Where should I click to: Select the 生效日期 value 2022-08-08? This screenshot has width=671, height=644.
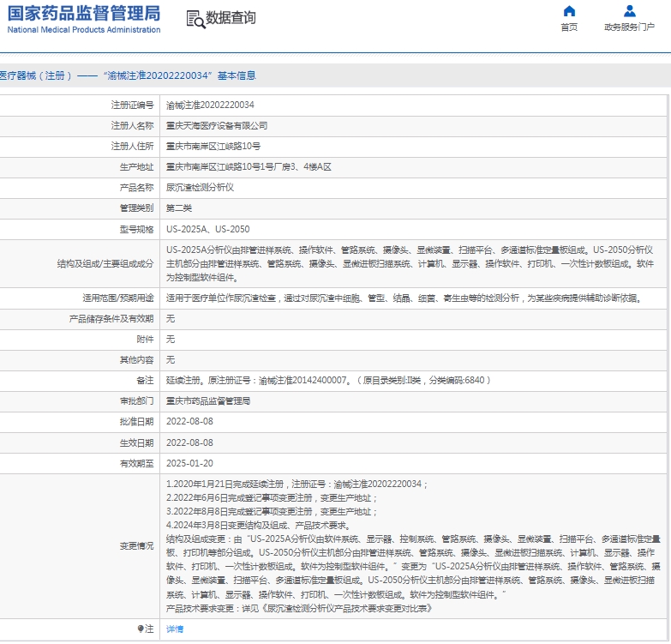coord(189,442)
